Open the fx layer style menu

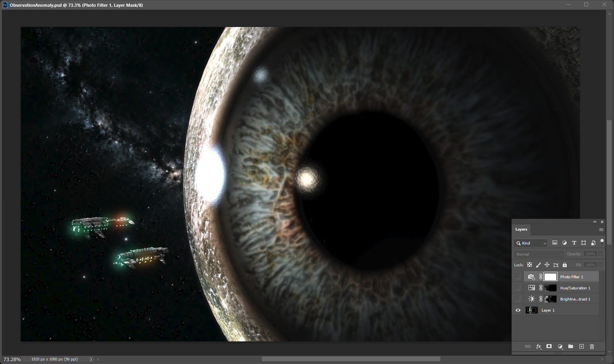538,347
